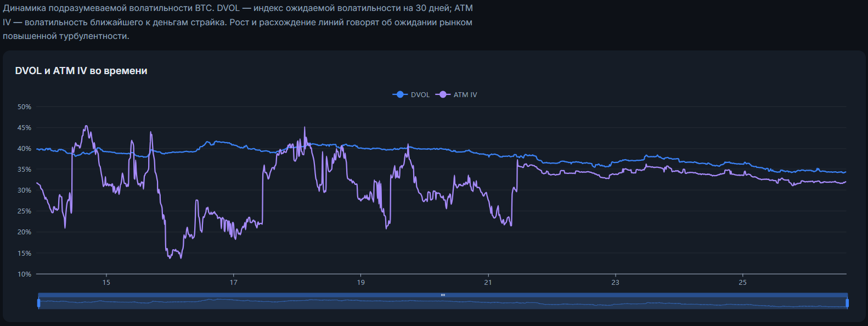Toggle ATM IV series in chart legend
This screenshot has width=868, height=326.
pyautogui.click(x=456, y=94)
